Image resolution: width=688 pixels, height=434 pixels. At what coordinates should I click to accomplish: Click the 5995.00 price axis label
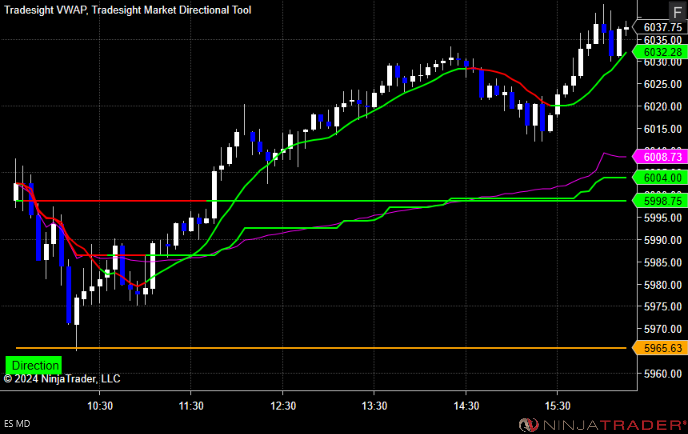[663, 218]
